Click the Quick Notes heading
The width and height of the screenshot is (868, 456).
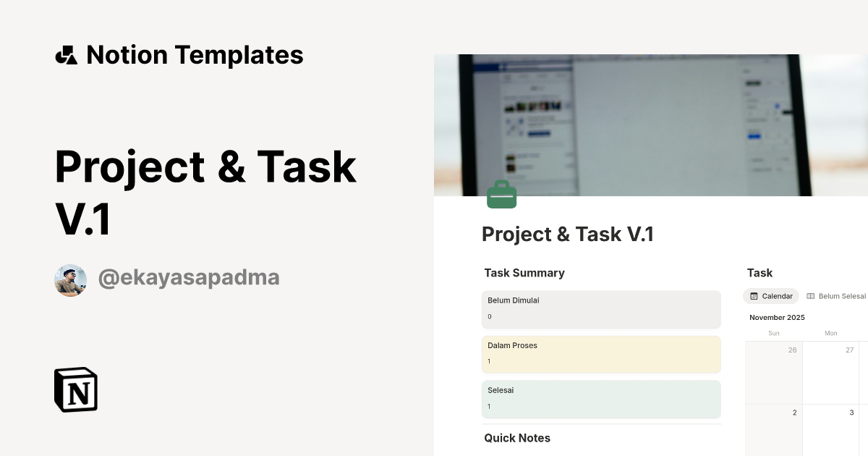517,438
